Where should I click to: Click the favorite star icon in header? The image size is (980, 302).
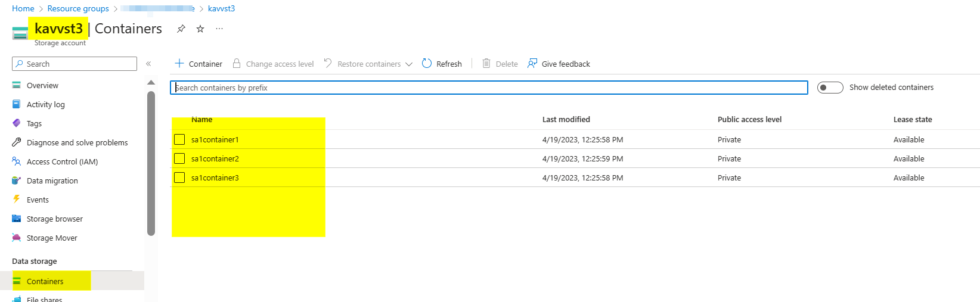point(200,29)
